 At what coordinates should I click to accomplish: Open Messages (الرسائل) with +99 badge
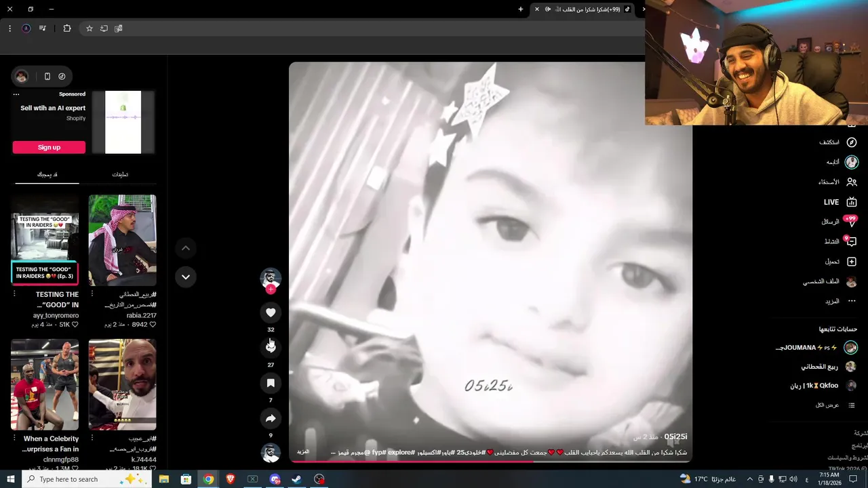point(839,222)
